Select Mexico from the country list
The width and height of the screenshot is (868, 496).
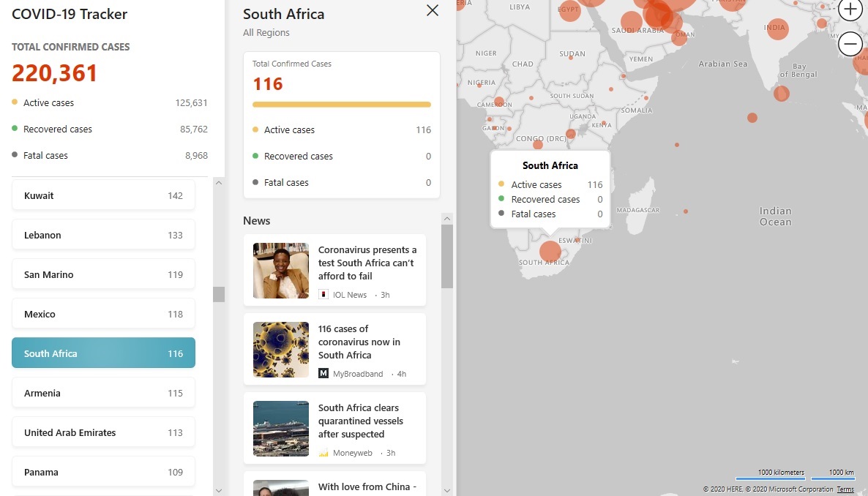(103, 315)
